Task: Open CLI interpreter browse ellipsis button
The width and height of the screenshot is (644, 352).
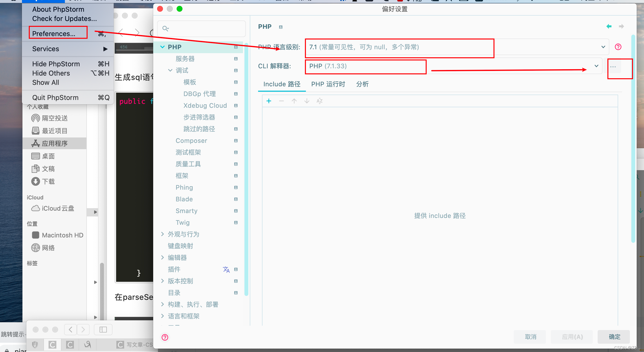Action: [x=613, y=67]
